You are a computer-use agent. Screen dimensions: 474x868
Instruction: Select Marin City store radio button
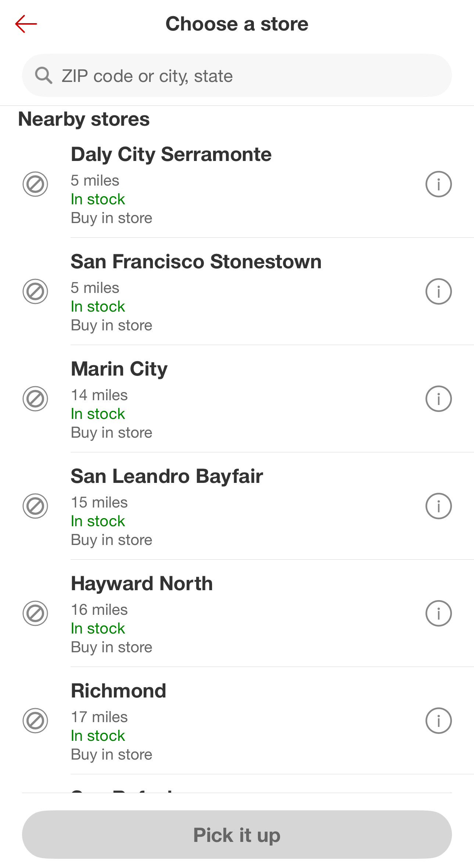35,399
